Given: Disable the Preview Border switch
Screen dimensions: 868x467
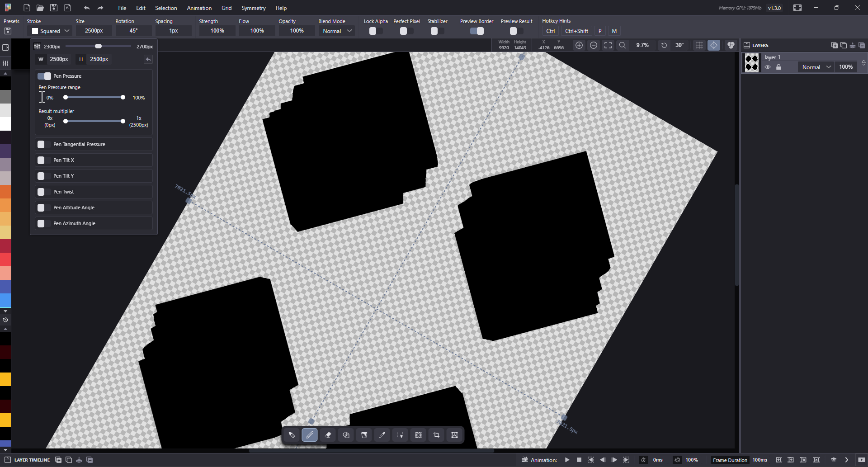Looking at the screenshot, I should click(477, 31).
